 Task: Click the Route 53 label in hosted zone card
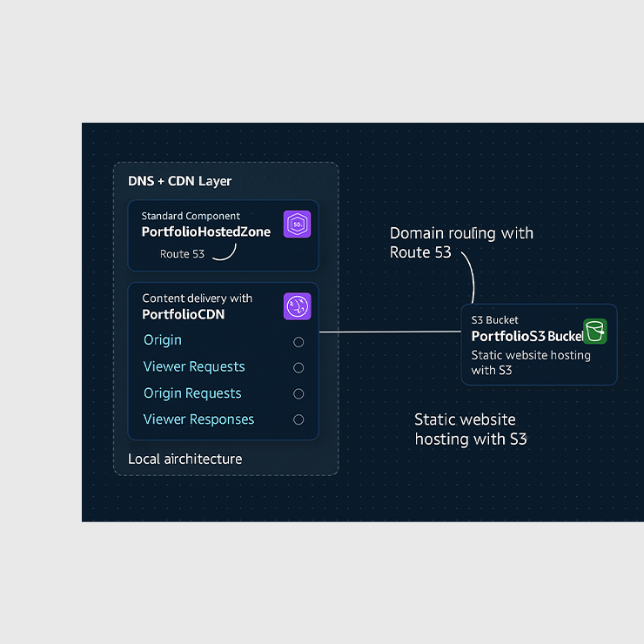coord(182,254)
